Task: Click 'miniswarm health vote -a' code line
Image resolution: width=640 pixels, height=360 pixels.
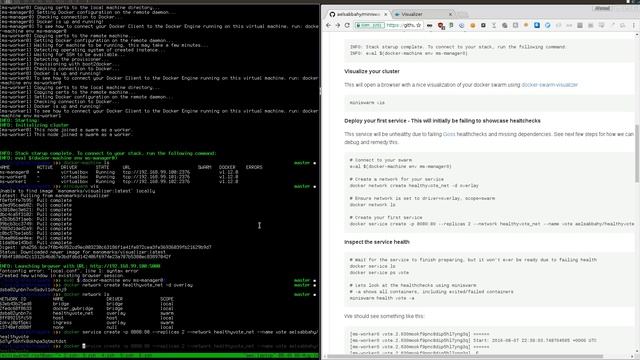Action: click(x=382, y=298)
